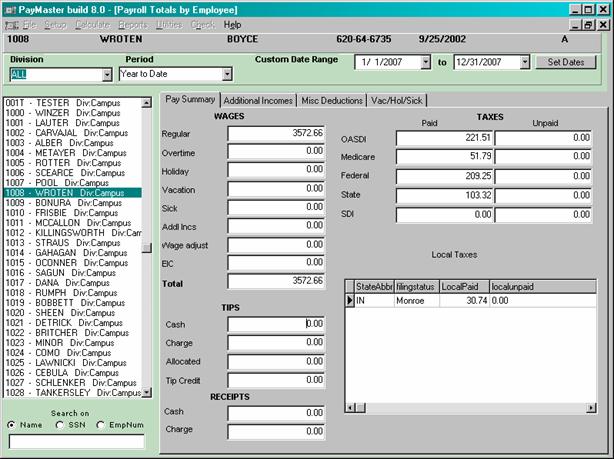
Task: Select employee 1021 - DETRICK in list
Action: (x=72, y=323)
